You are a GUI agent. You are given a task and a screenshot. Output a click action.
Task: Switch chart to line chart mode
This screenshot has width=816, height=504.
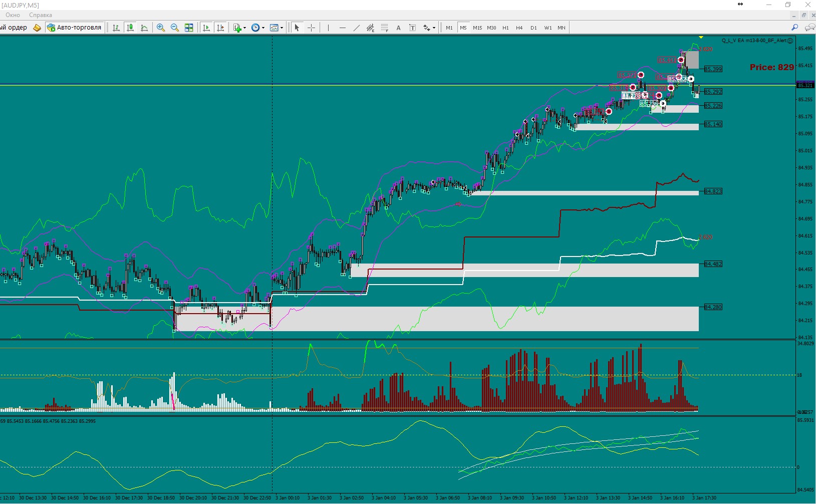144,28
